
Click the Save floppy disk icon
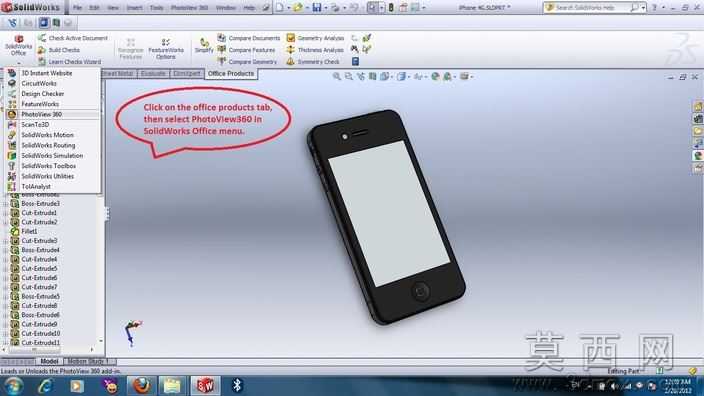pos(317,7)
